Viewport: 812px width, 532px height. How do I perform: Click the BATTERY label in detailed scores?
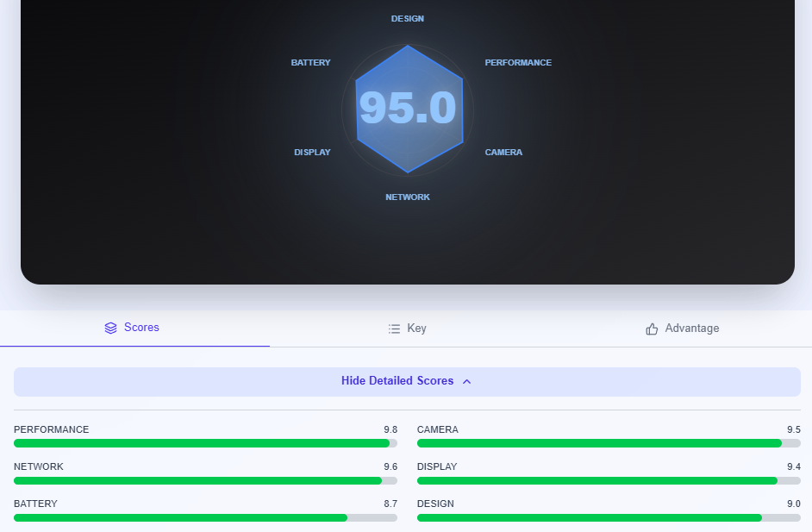[35, 504]
